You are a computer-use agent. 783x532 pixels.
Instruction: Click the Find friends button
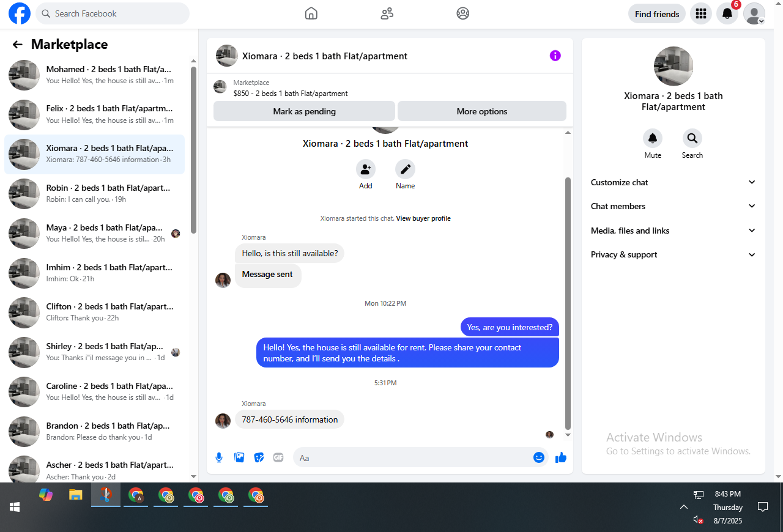[657, 13]
